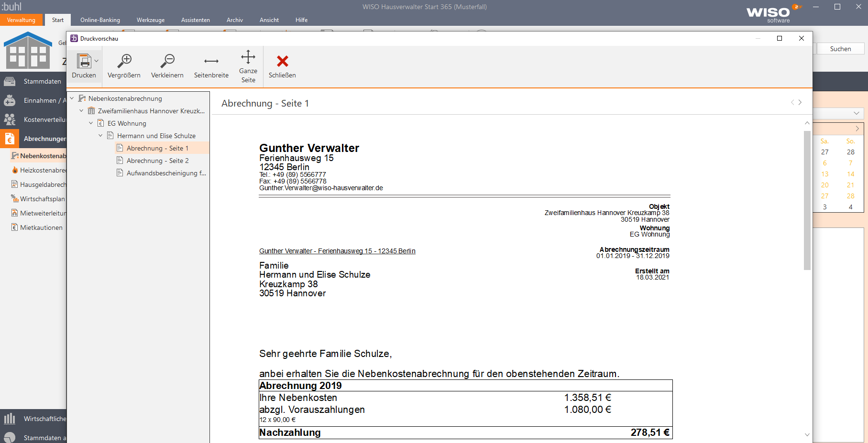Open the Werkzeuge menu
Screen dimensions: 868x443
click(x=151, y=20)
